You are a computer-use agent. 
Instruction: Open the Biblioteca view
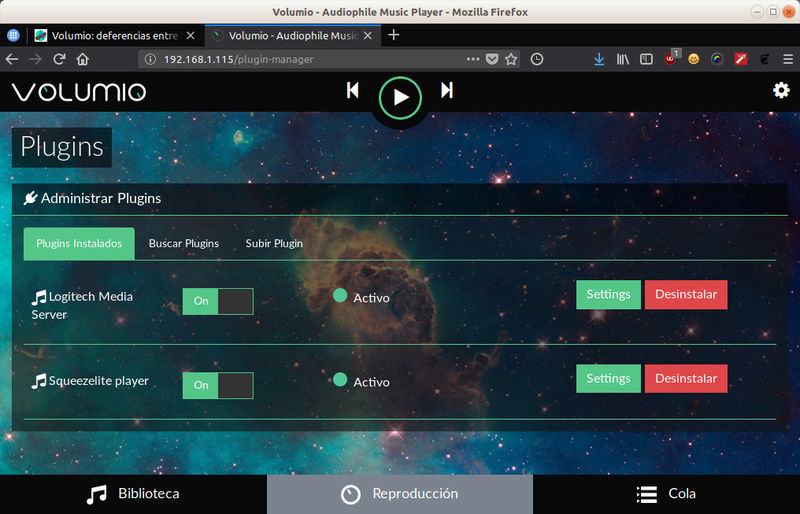tap(133, 494)
